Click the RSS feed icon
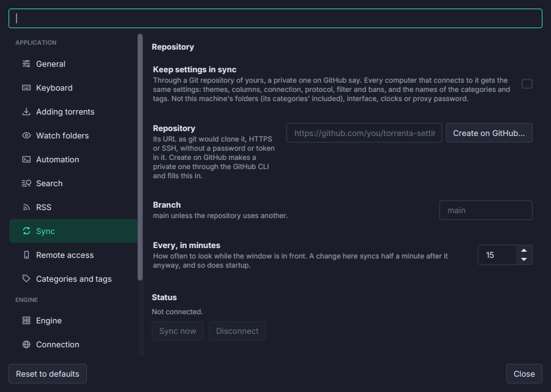 [x=26, y=207]
